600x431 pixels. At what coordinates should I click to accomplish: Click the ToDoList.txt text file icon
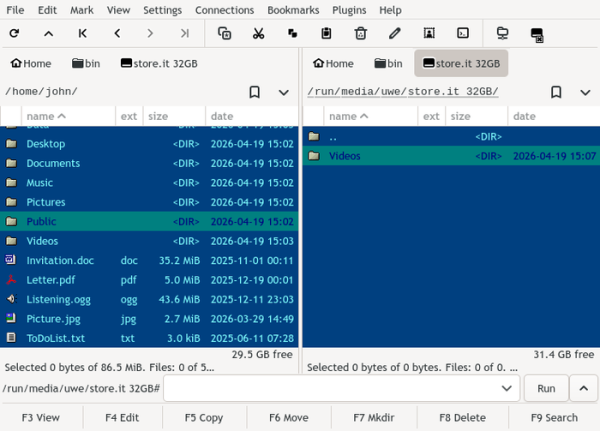point(11,338)
